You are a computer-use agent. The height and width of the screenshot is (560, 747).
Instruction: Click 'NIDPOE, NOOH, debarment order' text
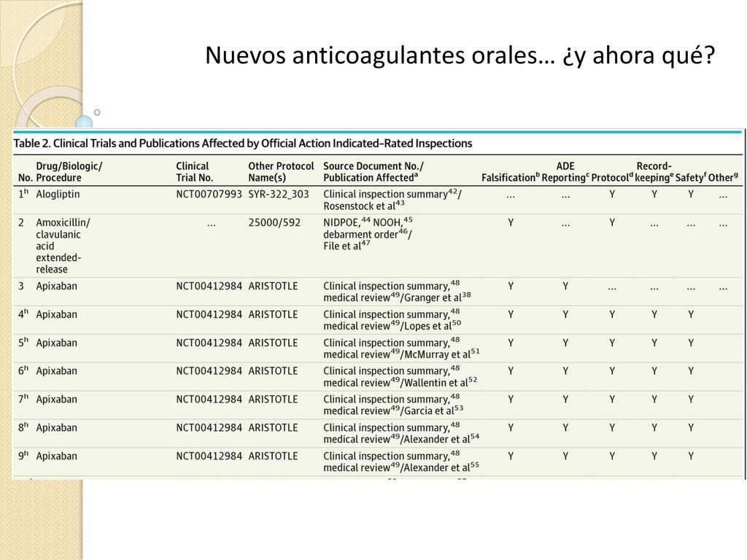[368, 228]
